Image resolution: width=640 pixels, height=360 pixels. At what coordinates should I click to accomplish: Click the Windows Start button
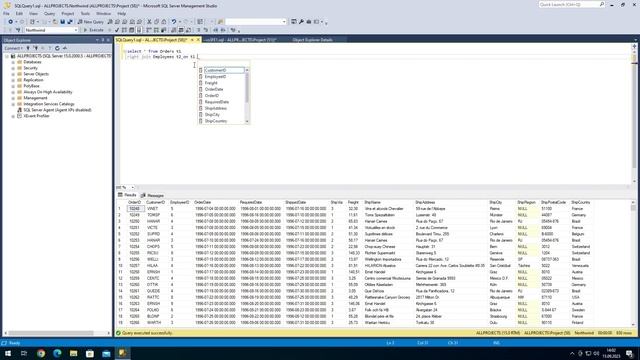(x=8, y=353)
